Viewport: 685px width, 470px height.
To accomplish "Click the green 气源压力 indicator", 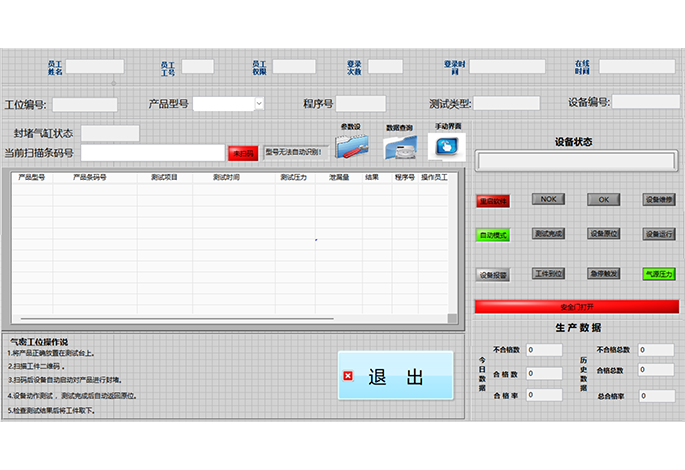I will coord(659,274).
